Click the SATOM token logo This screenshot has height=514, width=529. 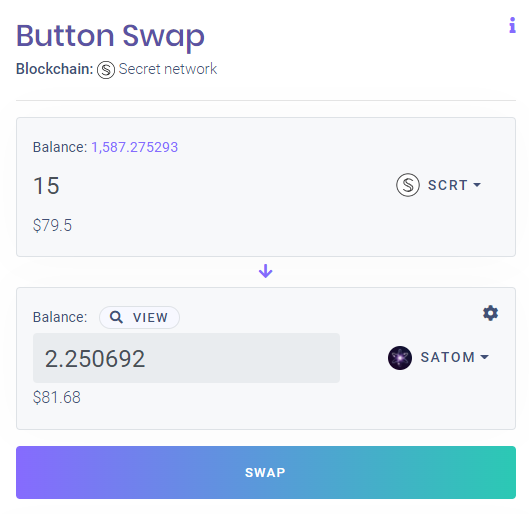(400, 358)
